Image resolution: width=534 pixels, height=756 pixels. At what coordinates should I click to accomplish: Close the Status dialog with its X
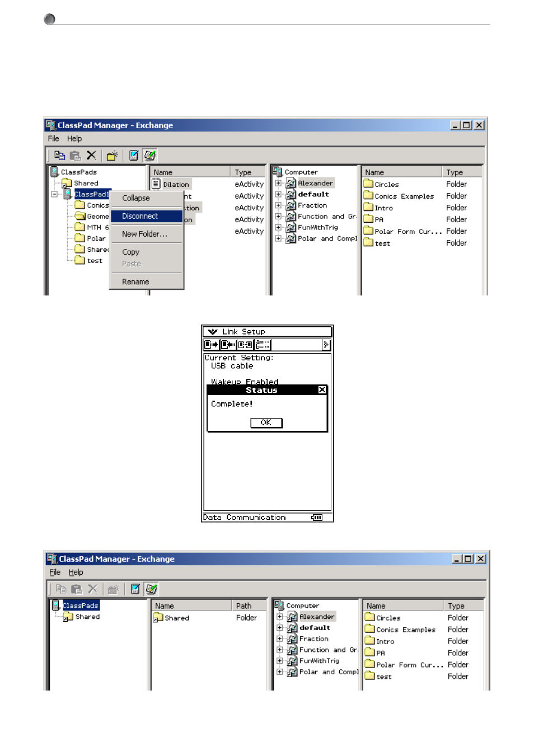[x=322, y=390]
